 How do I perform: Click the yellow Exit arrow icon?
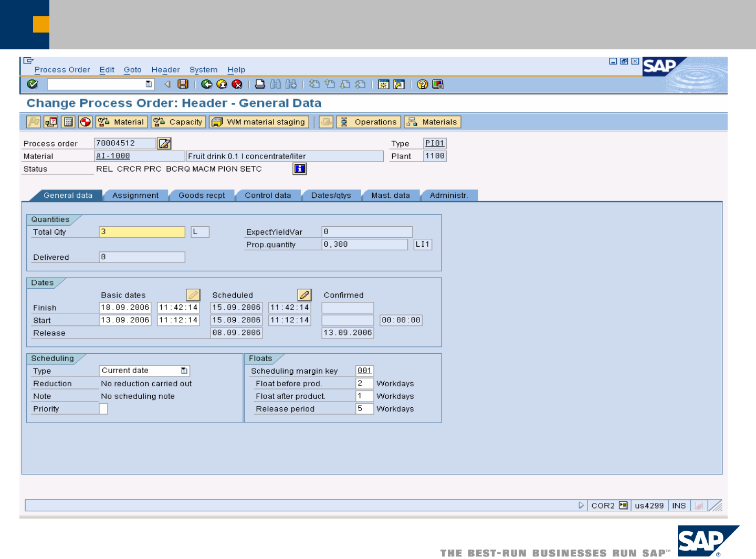(x=222, y=84)
